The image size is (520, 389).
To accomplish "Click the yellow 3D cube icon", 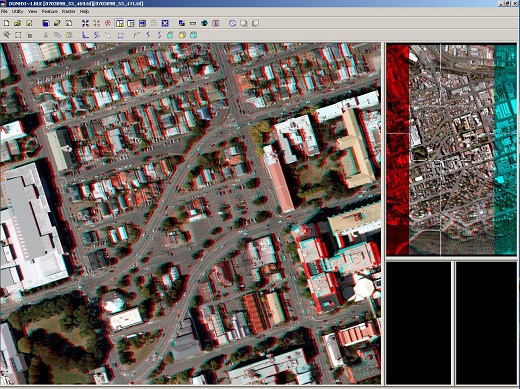I will (x=182, y=35).
